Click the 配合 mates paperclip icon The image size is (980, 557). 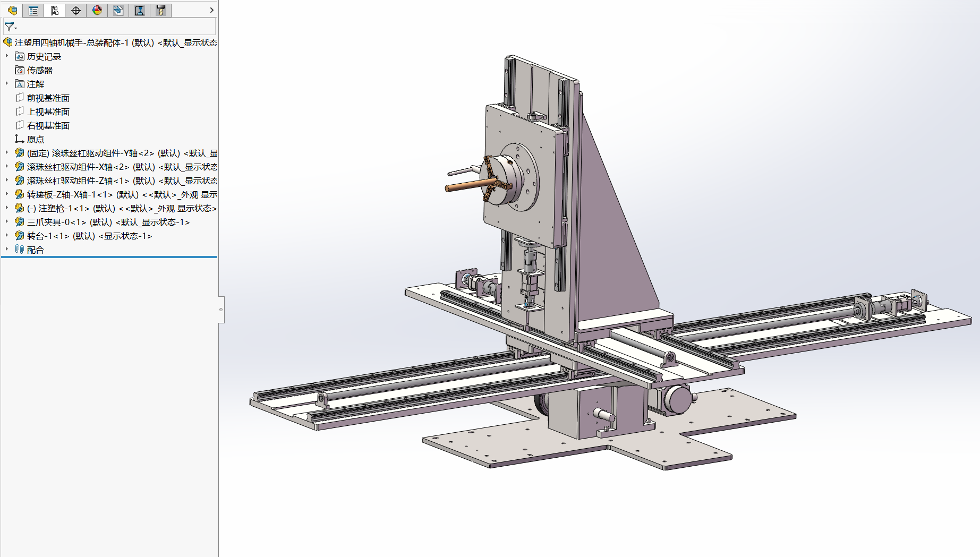[20, 250]
